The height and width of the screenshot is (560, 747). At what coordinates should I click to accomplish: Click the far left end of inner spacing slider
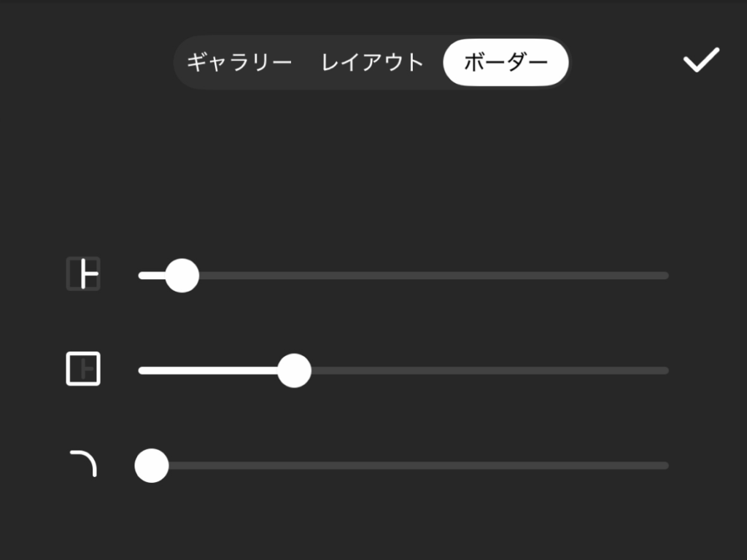(x=141, y=276)
